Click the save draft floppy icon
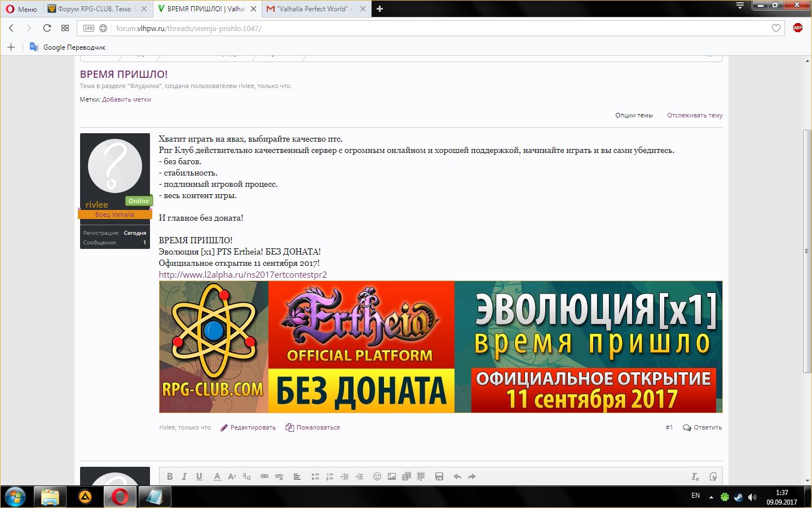812x508 pixels. (x=439, y=476)
